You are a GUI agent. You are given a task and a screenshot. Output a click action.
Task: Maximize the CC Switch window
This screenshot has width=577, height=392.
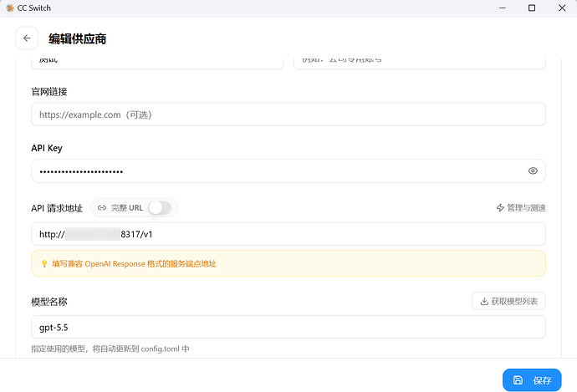click(x=532, y=8)
